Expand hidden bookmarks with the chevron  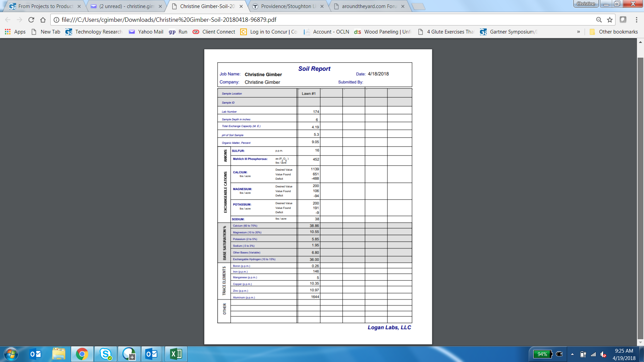click(x=578, y=32)
